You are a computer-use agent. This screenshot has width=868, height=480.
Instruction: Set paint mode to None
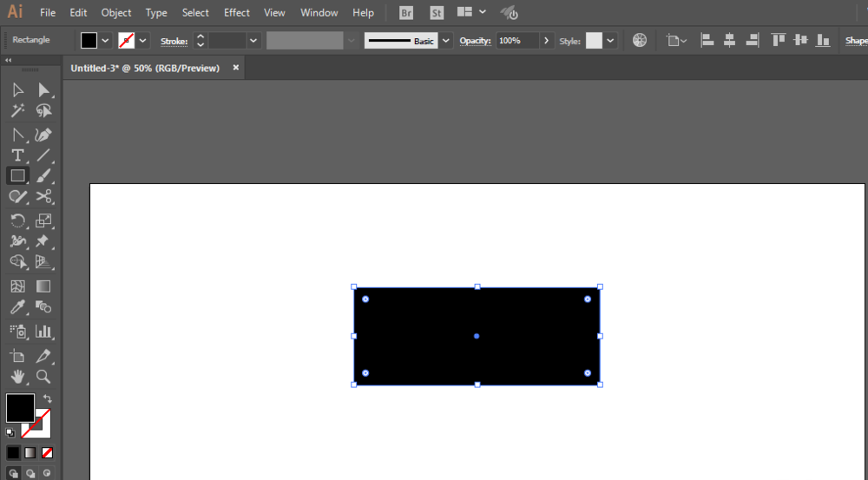coord(47,452)
